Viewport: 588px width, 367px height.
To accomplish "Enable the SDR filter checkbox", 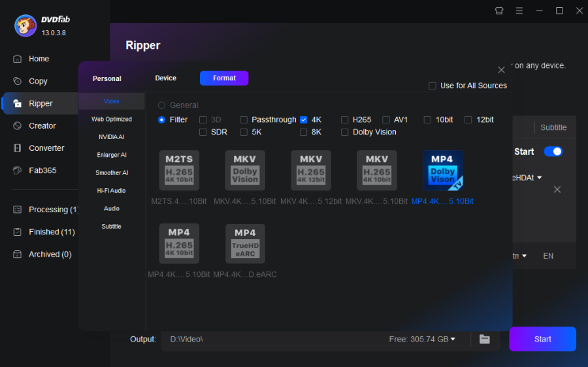I will point(203,133).
